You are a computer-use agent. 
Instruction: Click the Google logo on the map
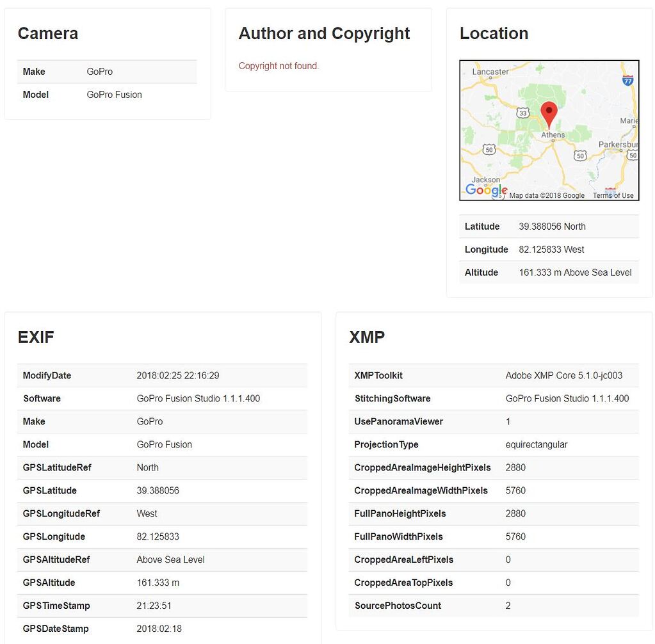point(486,189)
